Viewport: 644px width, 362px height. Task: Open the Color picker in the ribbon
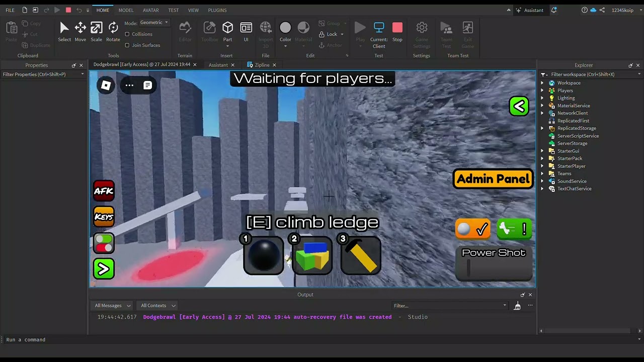[285, 31]
